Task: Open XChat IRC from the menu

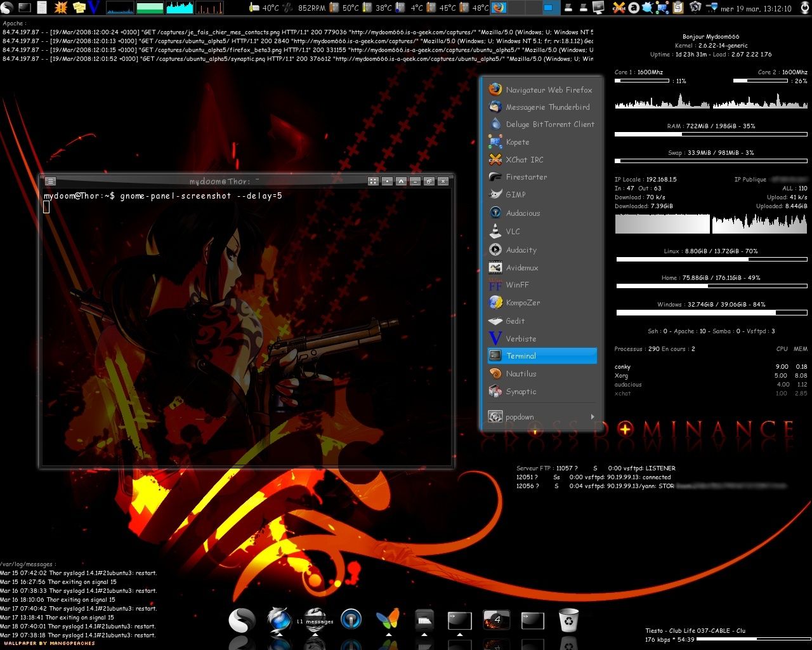Action: click(x=542, y=159)
